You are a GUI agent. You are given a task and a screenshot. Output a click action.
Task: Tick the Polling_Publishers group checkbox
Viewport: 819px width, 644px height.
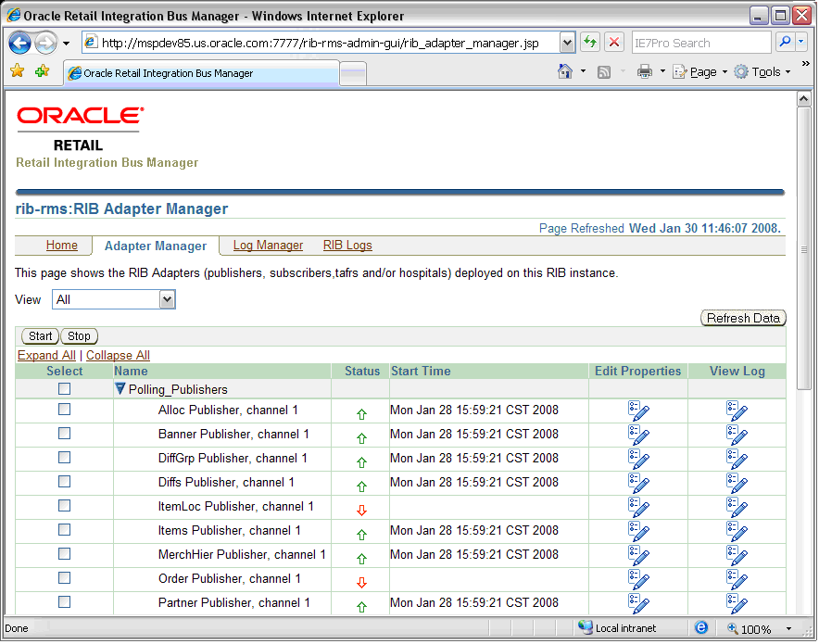coord(64,389)
